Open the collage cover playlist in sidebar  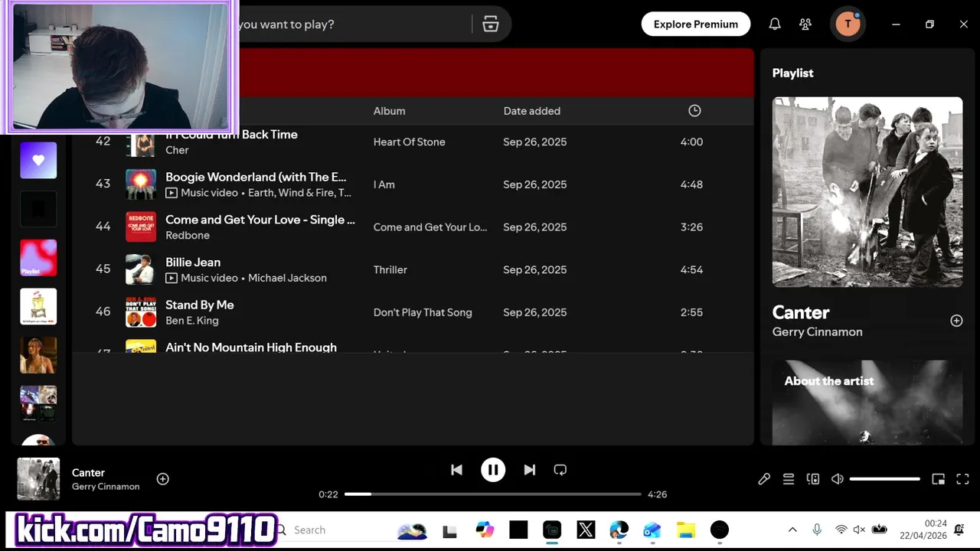pos(38,404)
